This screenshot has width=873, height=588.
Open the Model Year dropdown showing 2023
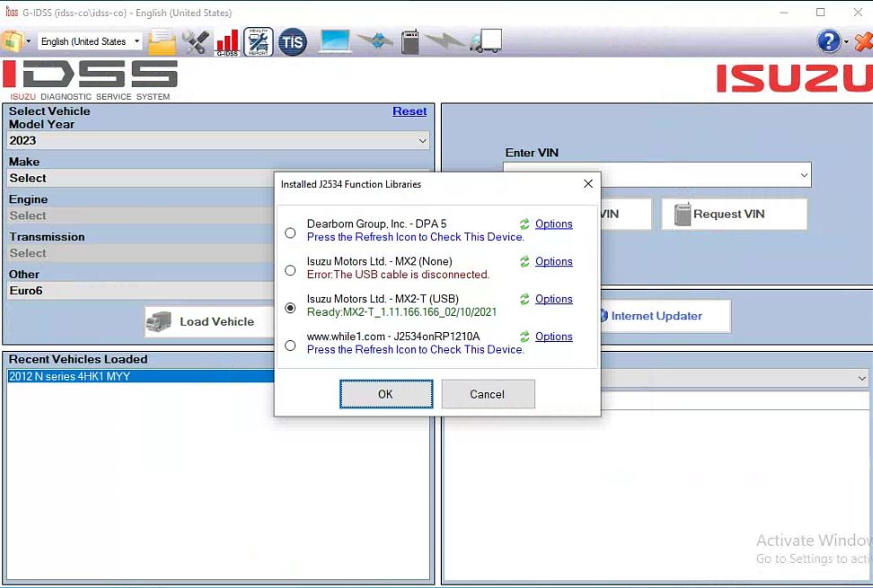tap(218, 141)
